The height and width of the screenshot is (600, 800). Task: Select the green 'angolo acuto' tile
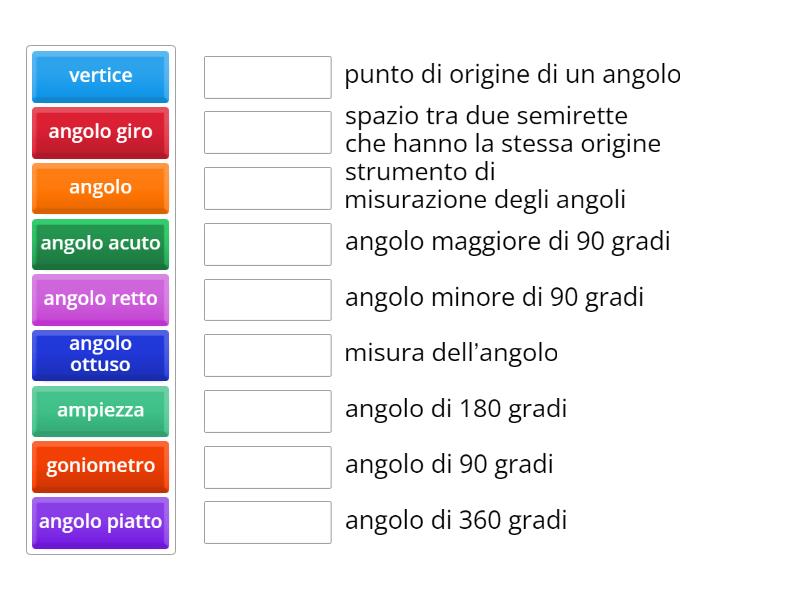[100, 243]
